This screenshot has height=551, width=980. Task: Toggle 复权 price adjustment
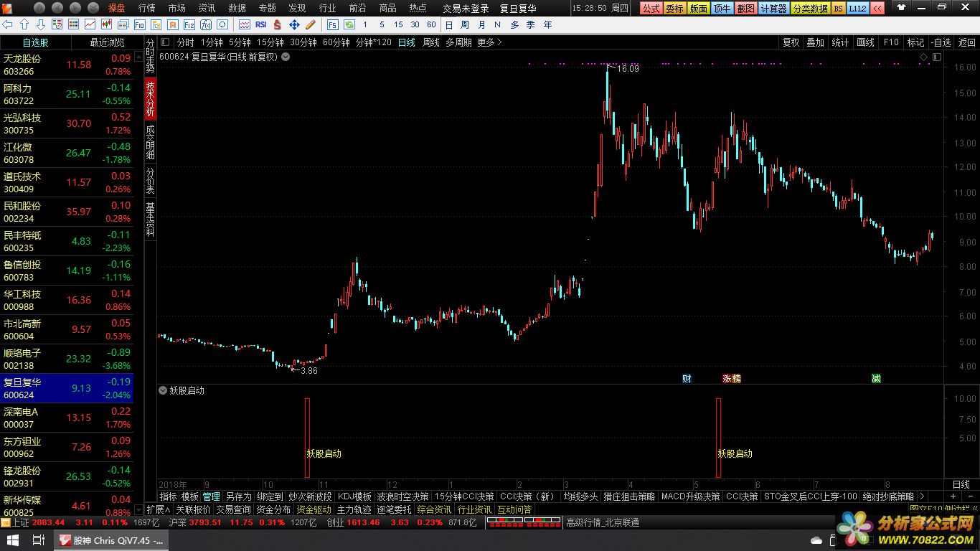pyautogui.click(x=791, y=42)
